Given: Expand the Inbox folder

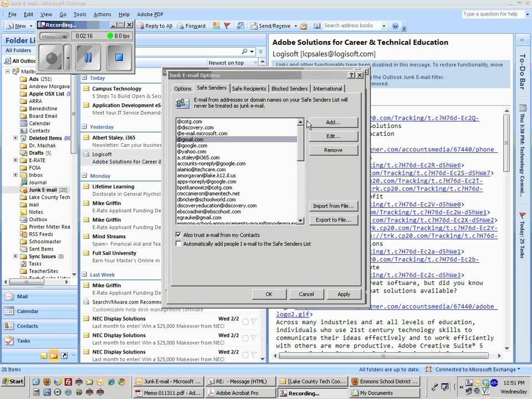Looking at the screenshot, I should pyautogui.click(x=16, y=175).
